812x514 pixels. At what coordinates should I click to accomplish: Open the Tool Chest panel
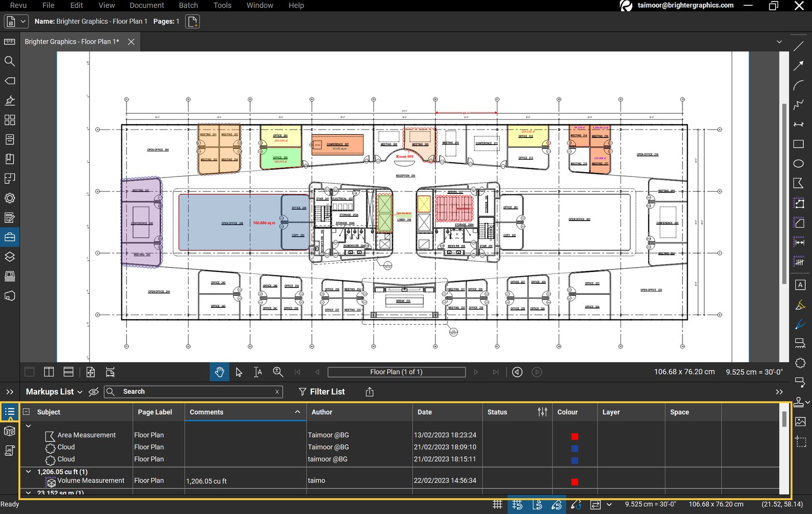click(10, 237)
